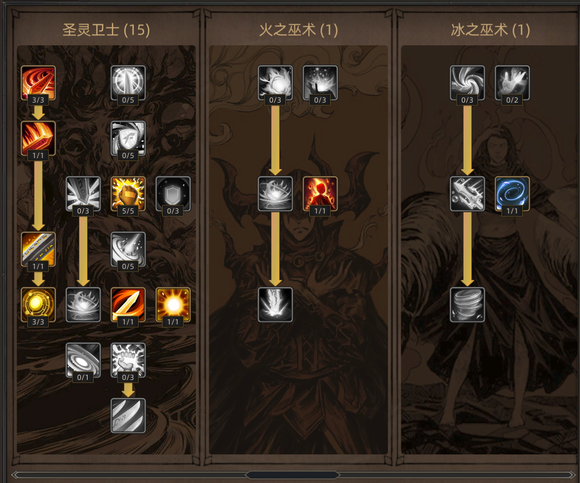Viewport: 580px width, 483px height.
Task: Click the swirling wind 0/3 ice skill
Action: 467,83
